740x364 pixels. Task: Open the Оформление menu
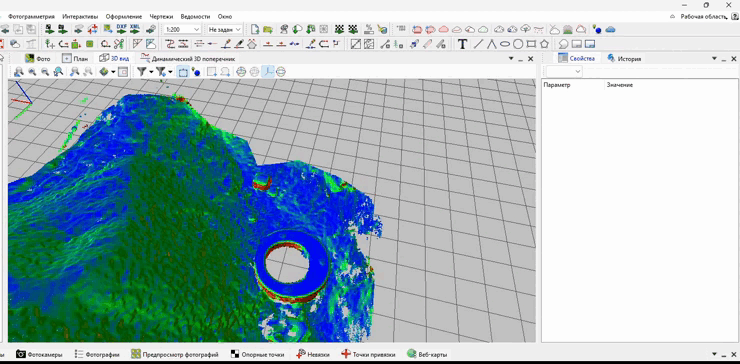coord(123,17)
